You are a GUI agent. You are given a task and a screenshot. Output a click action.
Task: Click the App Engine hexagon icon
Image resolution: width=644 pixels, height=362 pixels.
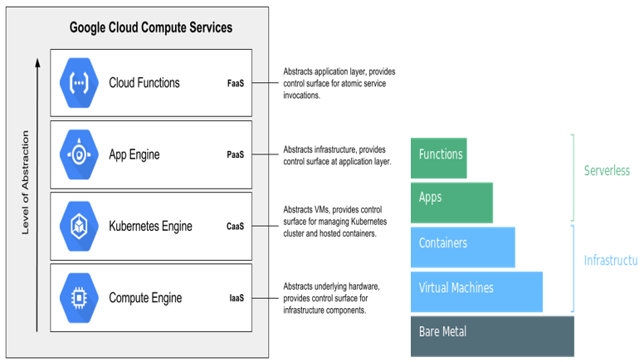(79, 154)
